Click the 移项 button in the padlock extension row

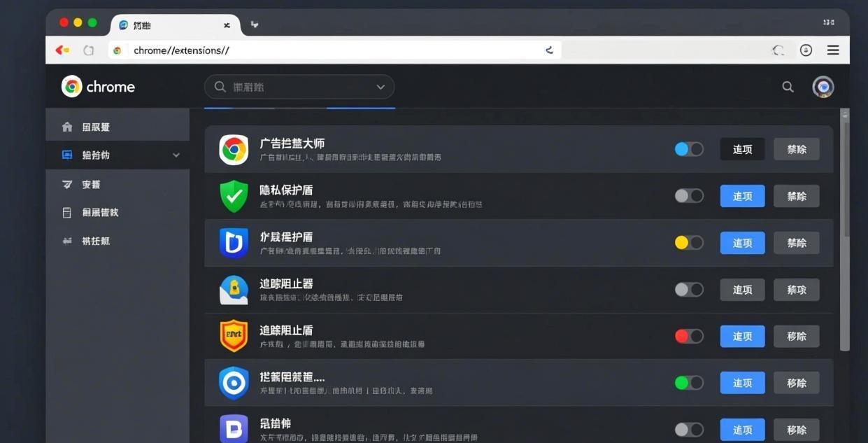point(797,290)
